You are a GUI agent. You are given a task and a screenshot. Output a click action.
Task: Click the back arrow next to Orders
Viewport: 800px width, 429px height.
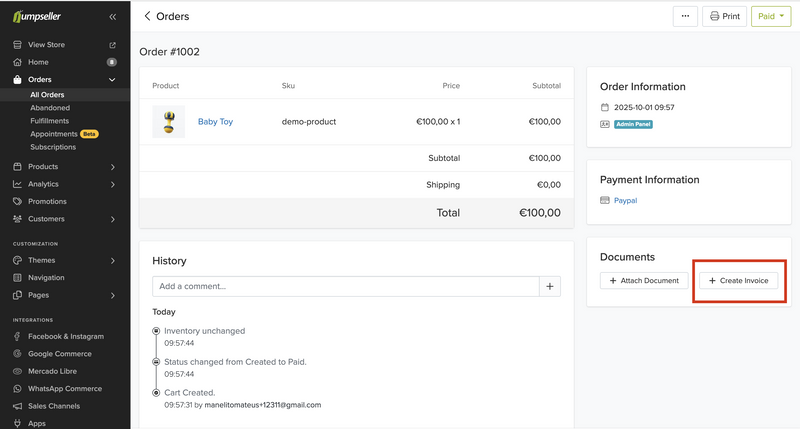pos(148,16)
